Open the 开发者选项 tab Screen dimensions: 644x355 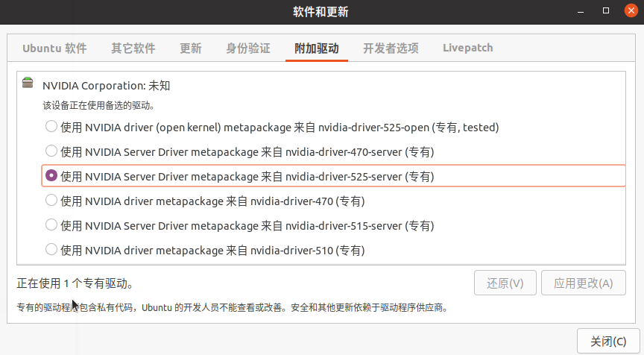point(391,48)
